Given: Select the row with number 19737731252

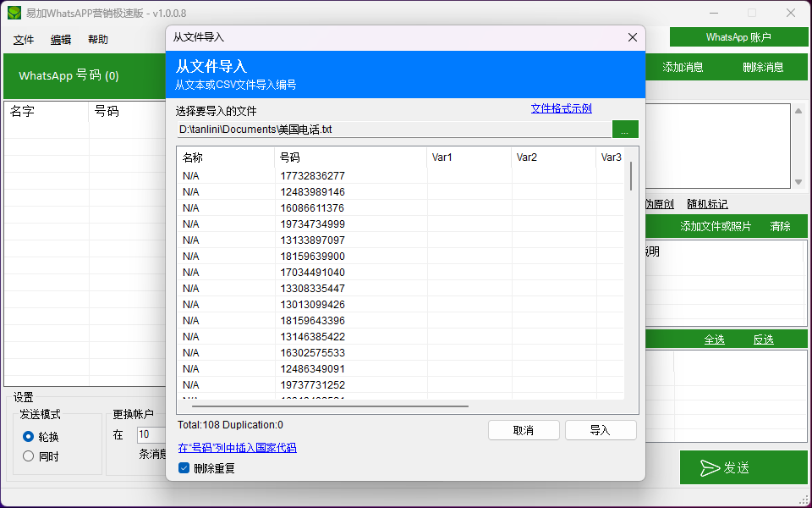Looking at the screenshot, I should coord(401,384).
